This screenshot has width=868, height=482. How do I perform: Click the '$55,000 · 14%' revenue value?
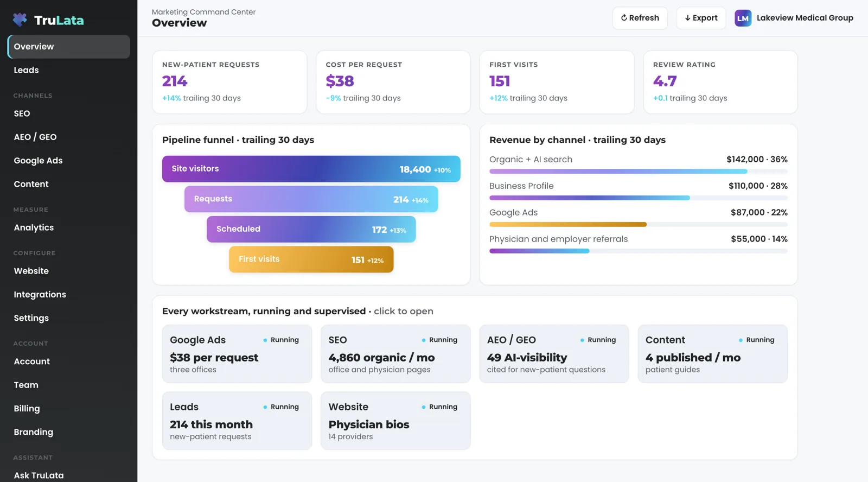click(x=759, y=239)
